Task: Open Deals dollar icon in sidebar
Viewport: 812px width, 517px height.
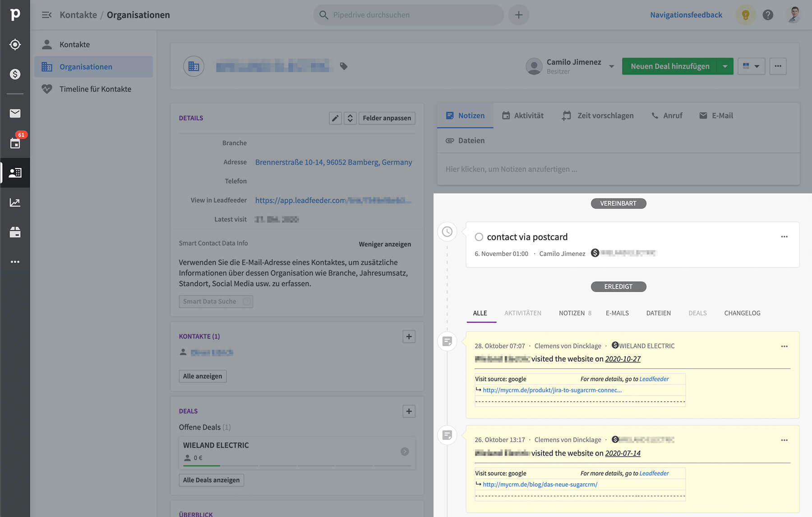Action: coord(15,74)
